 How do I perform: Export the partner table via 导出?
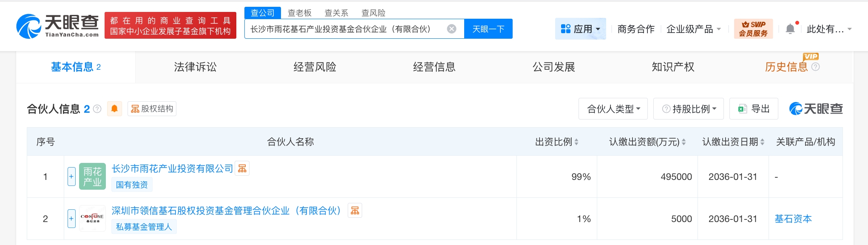pyautogui.click(x=754, y=109)
